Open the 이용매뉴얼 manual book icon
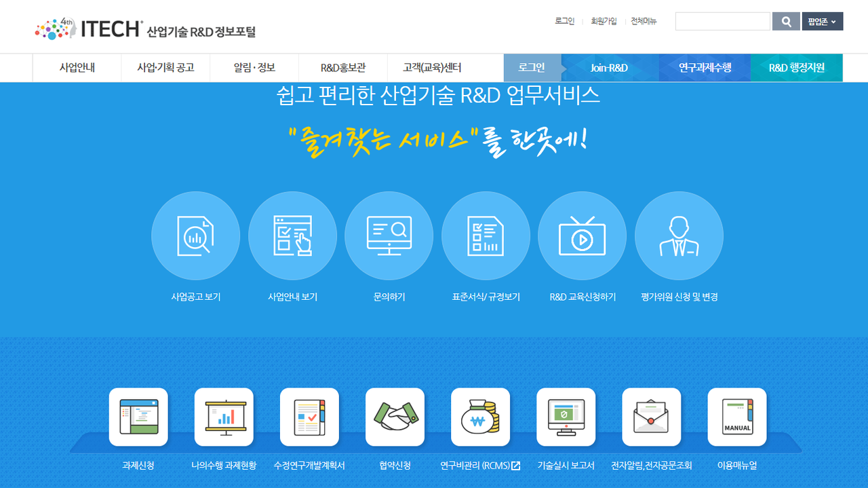 (x=737, y=417)
